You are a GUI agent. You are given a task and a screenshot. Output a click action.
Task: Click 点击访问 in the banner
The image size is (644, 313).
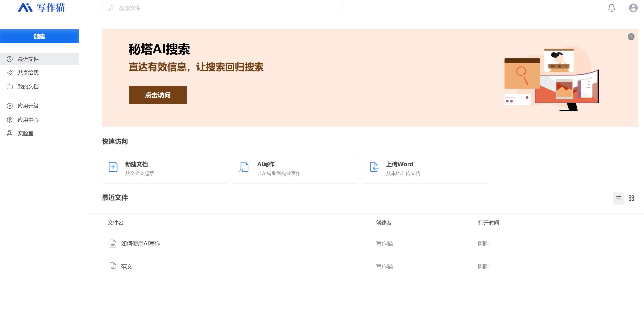(x=158, y=95)
